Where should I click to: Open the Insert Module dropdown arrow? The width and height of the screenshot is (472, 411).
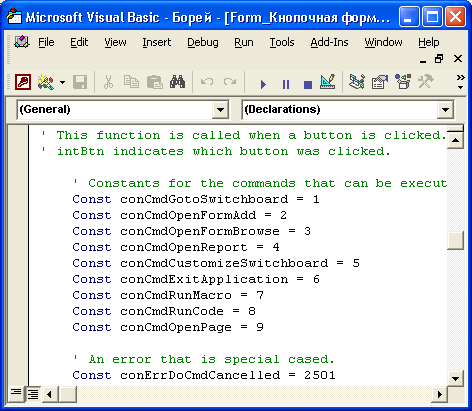(62, 82)
